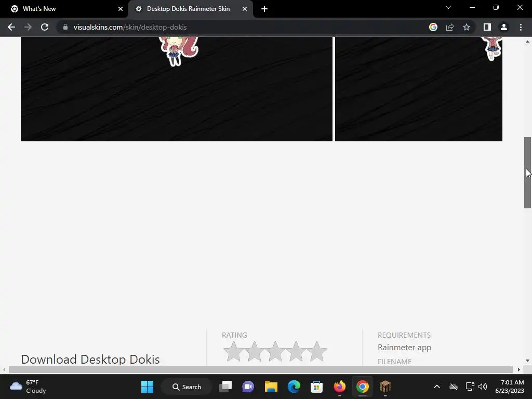Open the Chat app on taskbar
This screenshot has width=532, height=399.
click(x=248, y=387)
